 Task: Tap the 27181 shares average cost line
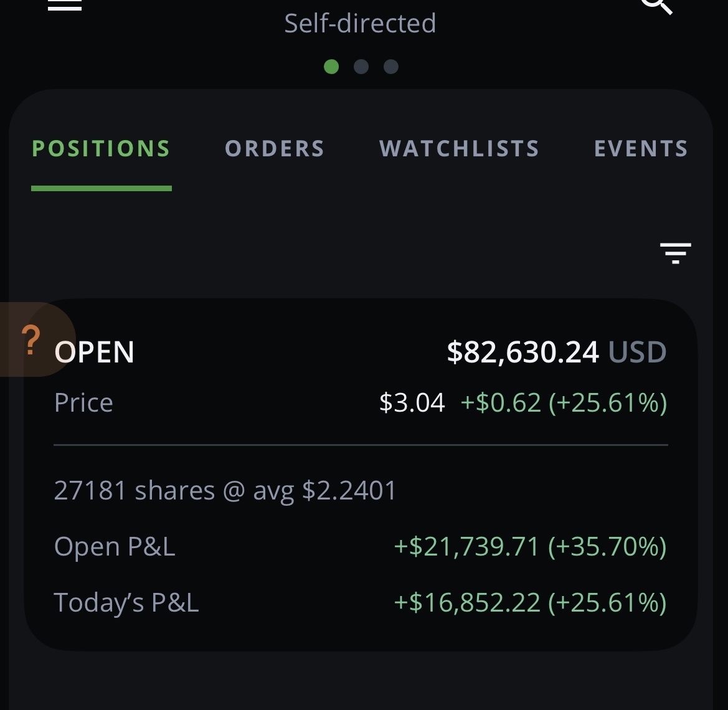[x=225, y=490]
